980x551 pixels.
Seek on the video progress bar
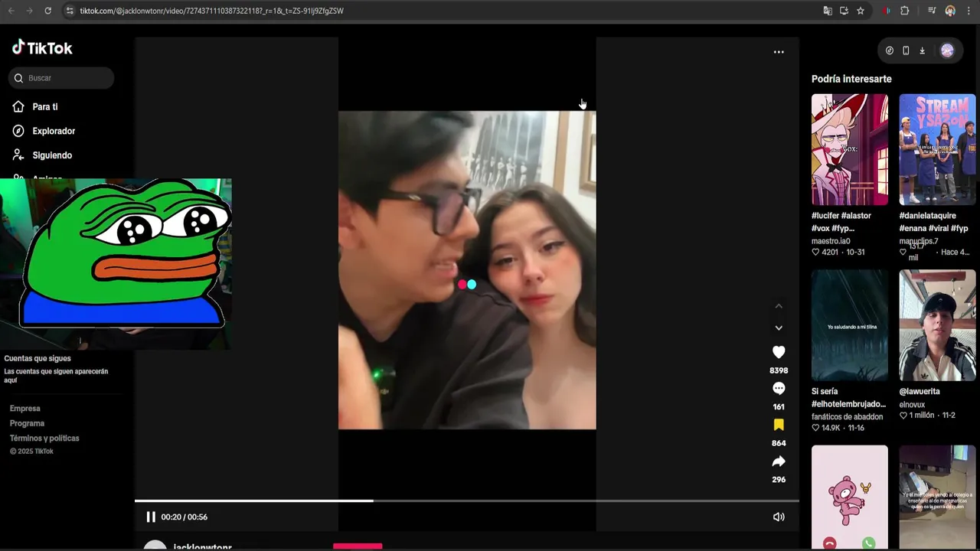pos(467,501)
